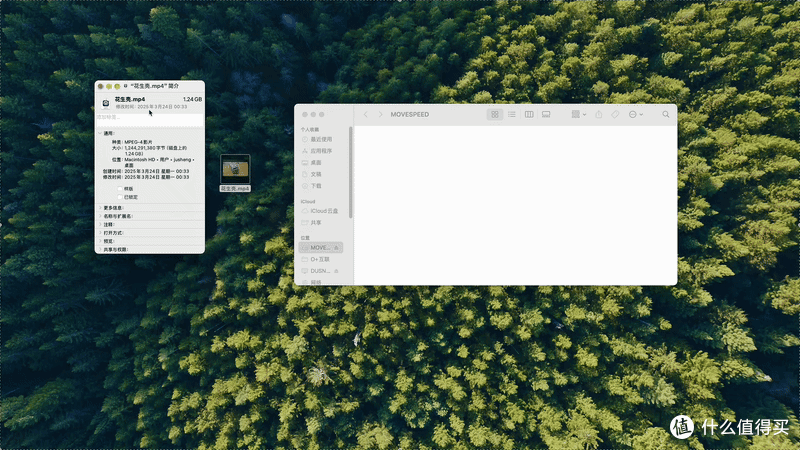Viewport: 800px width, 450px height.
Task: Close the 花生壳.mp4 info window
Action: pos(101,86)
